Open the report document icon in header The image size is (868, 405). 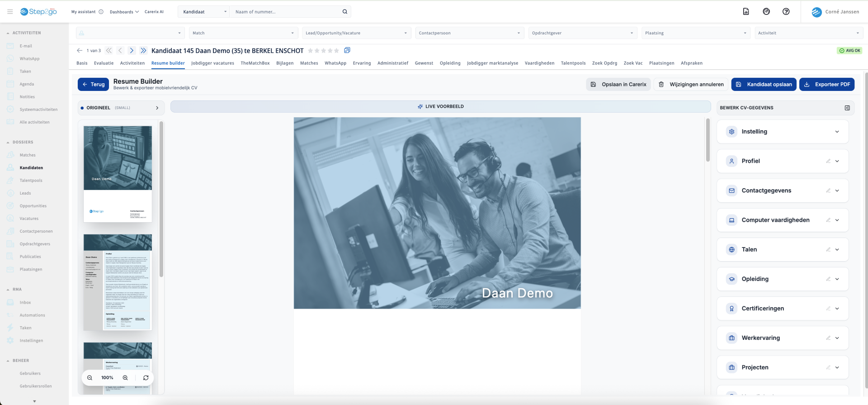click(746, 12)
